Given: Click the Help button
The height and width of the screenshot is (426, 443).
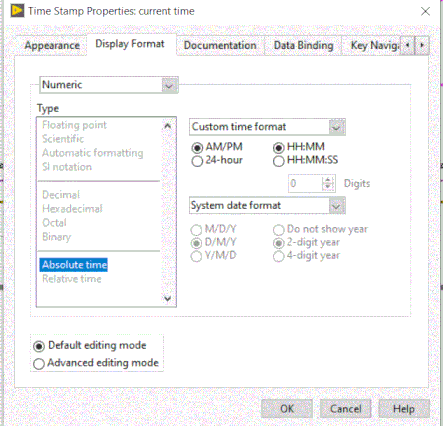Looking at the screenshot, I should [404, 409].
